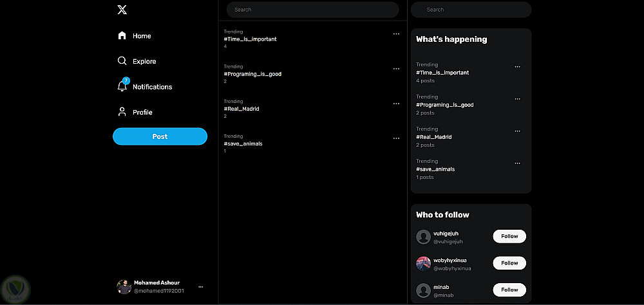644x305 pixels.
Task: Click minab's avatar icon
Action: (x=423, y=290)
